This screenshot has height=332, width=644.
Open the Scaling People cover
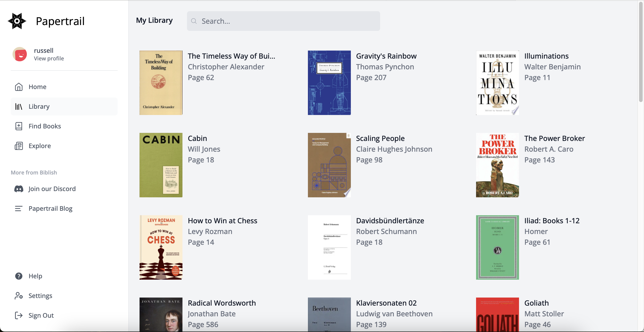coord(329,165)
